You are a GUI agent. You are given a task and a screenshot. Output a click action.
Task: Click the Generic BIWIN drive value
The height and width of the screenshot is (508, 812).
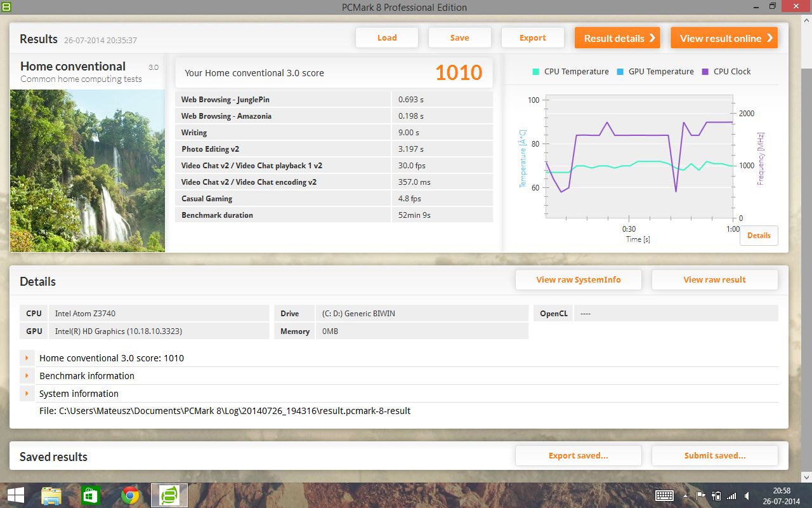(358, 313)
